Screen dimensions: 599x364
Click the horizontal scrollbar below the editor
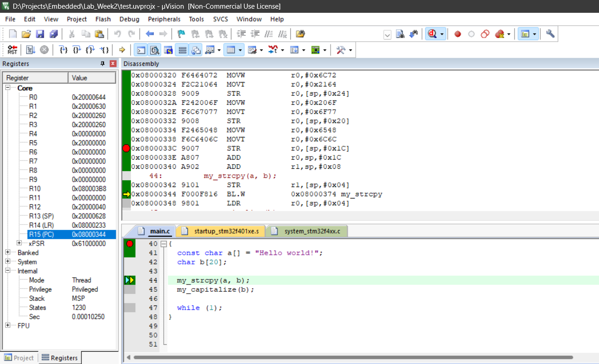click(352, 357)
